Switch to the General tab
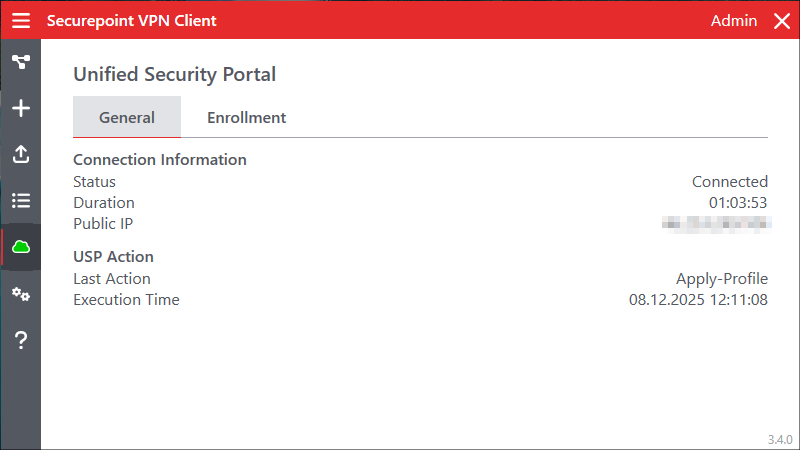800x450 pixels. [127, 117]
